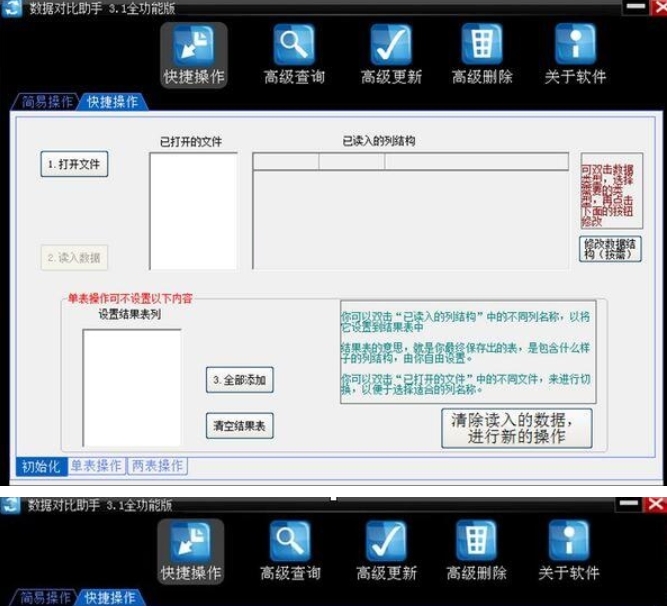The image size is (667, 606).
Task: Close the bottom window
Action: click(x=655, y=504)
